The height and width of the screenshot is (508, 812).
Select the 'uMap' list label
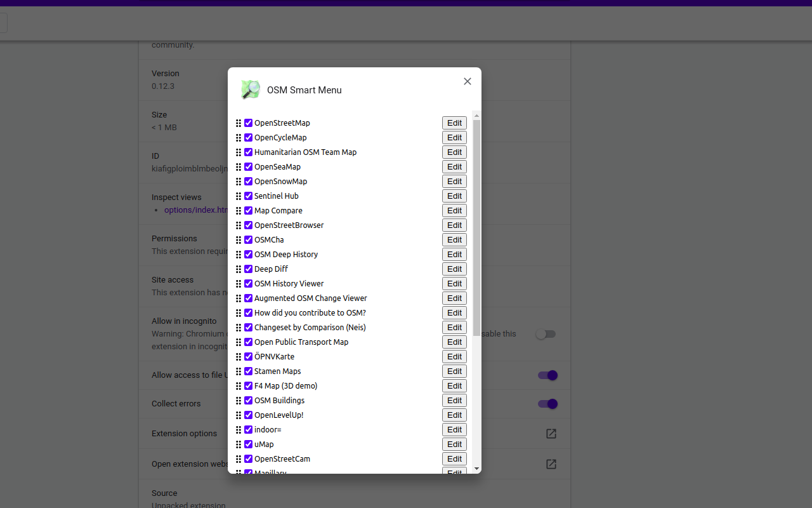pyautogui.click(x=264, y=444)
